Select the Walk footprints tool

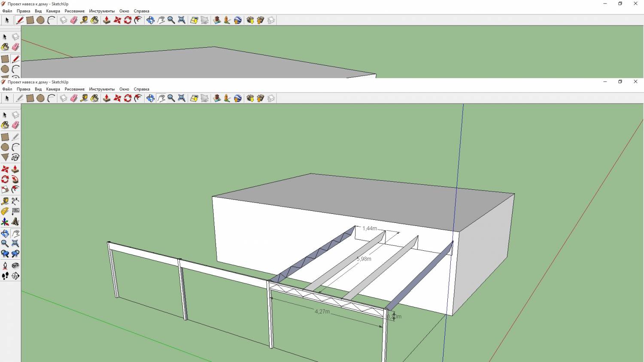[x=5, y=276]
